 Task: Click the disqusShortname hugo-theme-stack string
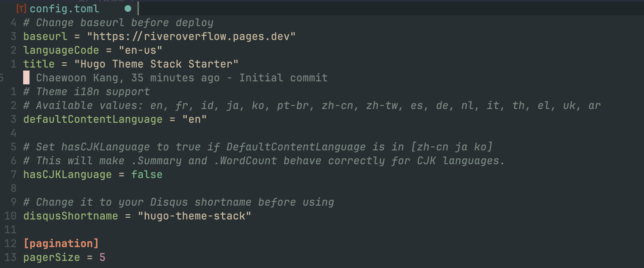tap(194, 216)
